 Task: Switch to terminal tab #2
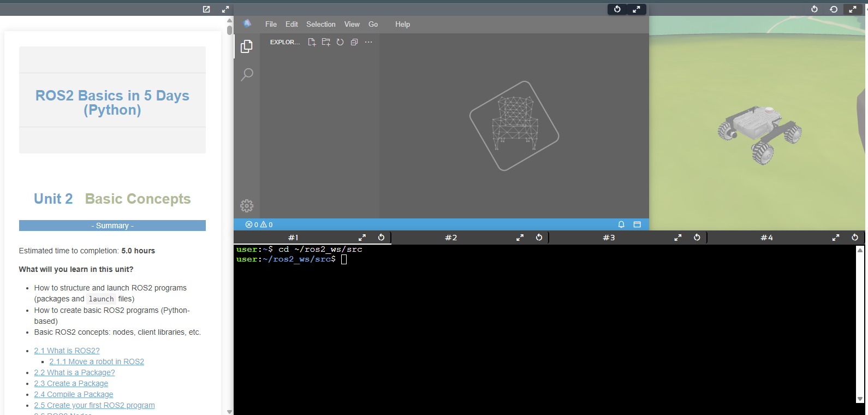click(451, 238)
